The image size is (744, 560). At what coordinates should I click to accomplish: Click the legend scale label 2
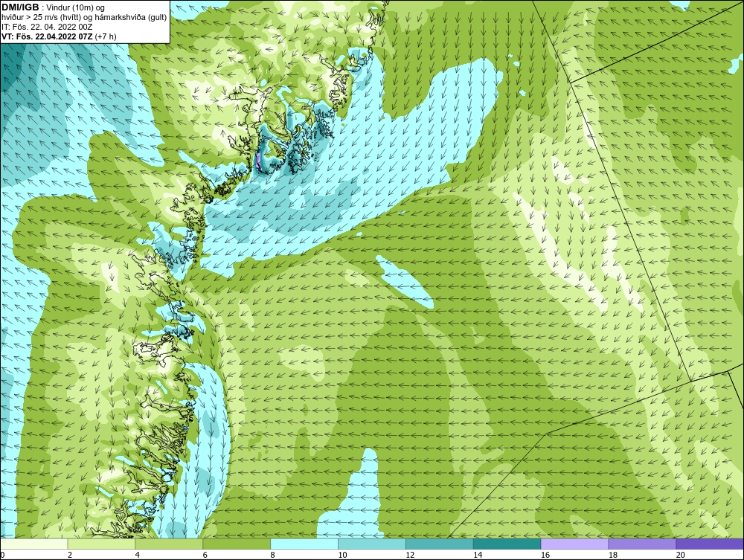pos(70,555)
